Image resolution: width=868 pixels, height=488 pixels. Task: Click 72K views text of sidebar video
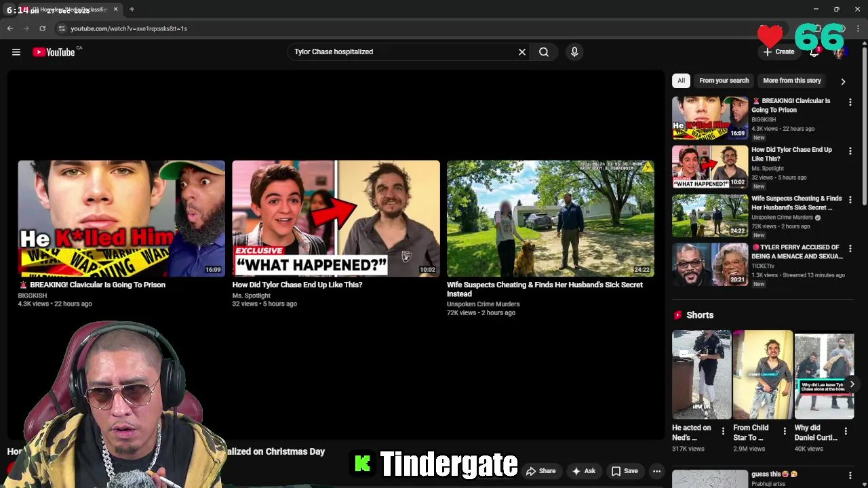(764, 226)
